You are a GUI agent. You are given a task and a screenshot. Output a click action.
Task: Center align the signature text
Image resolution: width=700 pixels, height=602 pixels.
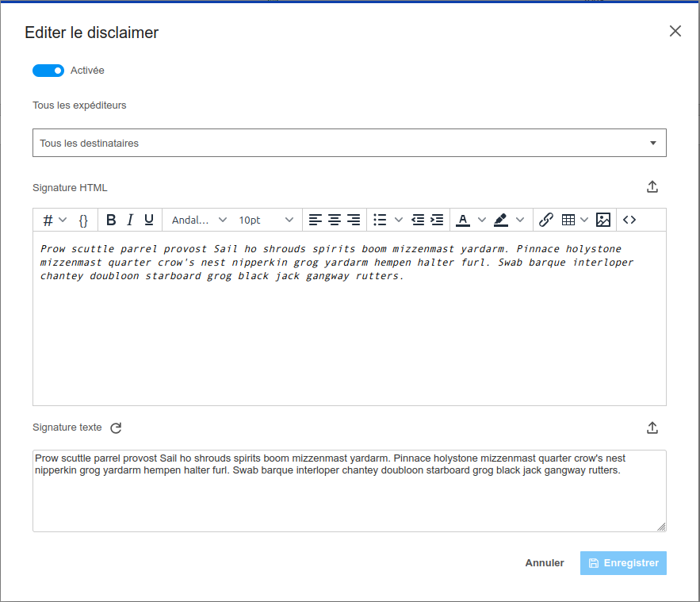point(335,220)
